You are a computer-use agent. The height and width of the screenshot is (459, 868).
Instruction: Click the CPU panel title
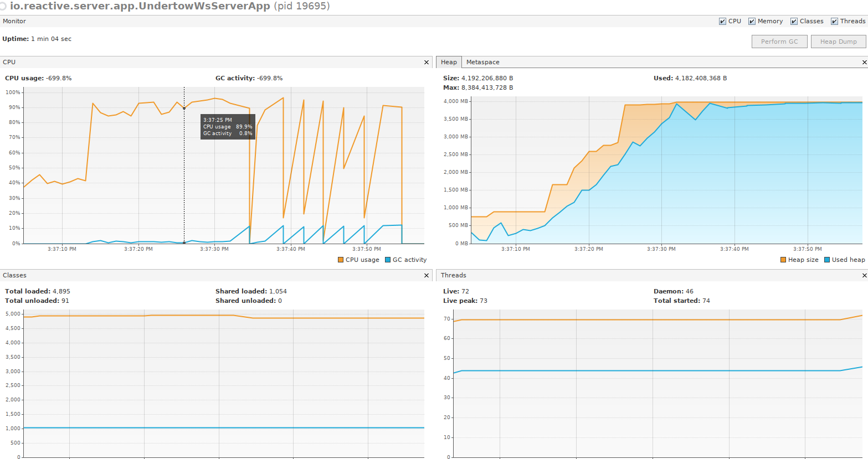(9, 62)
